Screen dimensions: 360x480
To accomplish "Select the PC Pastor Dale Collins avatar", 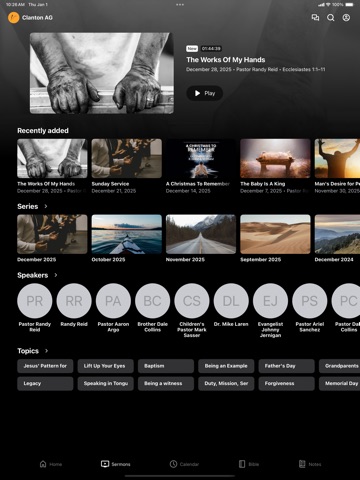I will pos(346,301).
